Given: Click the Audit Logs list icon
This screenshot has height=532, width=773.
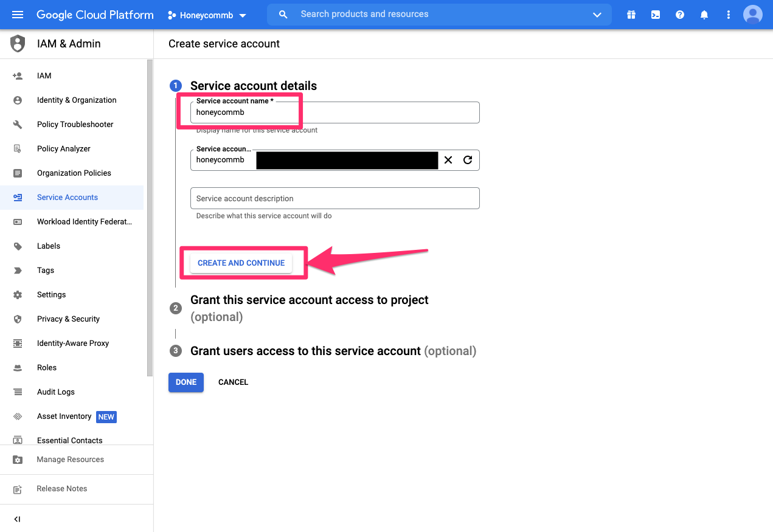Looking at the screenshot, I should pos(18,392).
